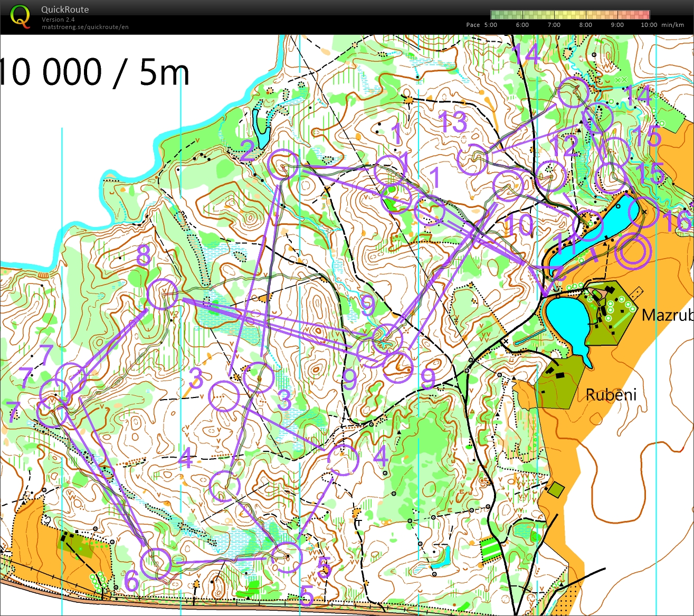Select the control 16 circle by the lake
Screen dimensions: 694x616
[x=644, y=212]
